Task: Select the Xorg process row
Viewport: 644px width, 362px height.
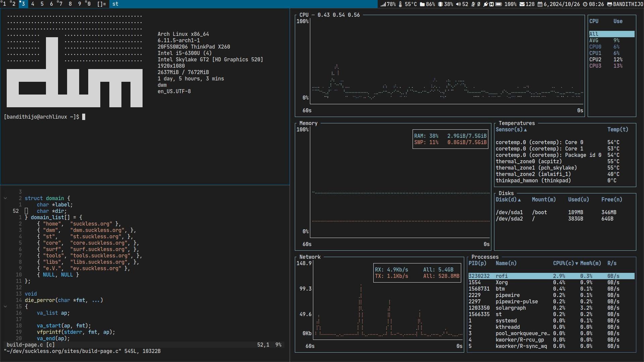Action: pyautogui.click(x=551, y=283)
